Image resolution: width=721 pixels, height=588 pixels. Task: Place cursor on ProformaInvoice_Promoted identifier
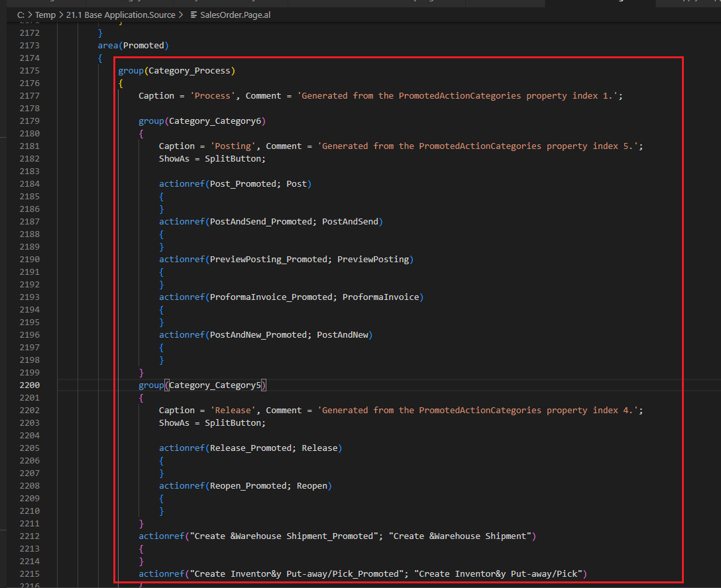(270, 297)
